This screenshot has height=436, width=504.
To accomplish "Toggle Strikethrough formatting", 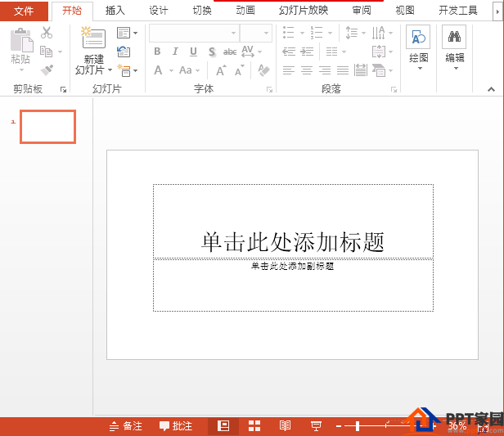I will pyautogui.click(x=230, y=52).
